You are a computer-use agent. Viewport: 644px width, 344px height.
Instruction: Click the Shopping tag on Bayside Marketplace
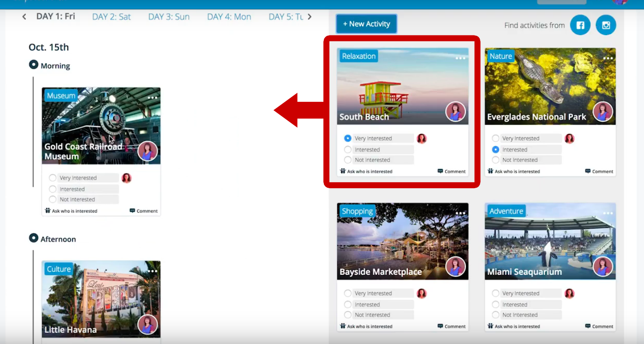[x=357, y=211]
